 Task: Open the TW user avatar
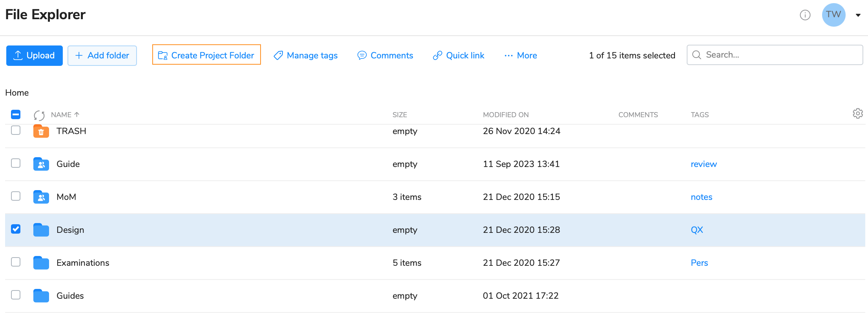833,15
